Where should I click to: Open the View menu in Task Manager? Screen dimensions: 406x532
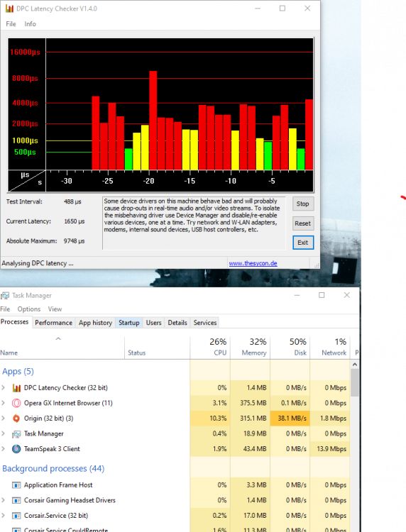[x=55, y=309]
